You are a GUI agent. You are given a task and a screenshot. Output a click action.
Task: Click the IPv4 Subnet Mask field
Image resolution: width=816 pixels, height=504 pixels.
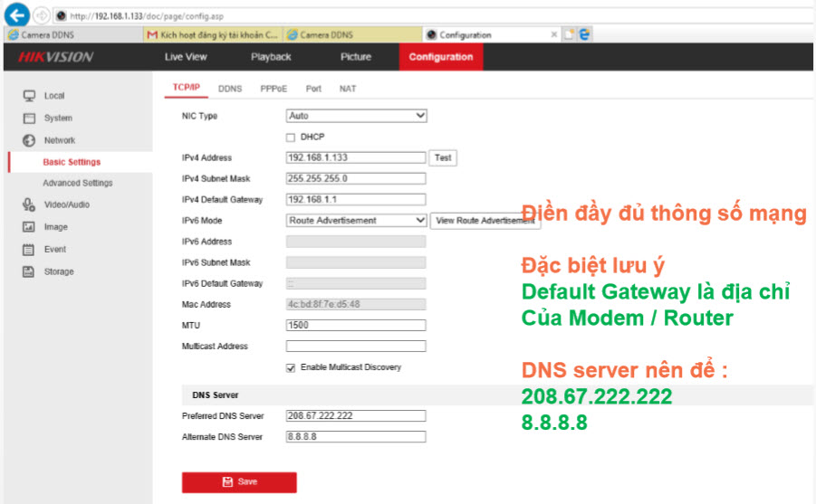tap(356, 178)
